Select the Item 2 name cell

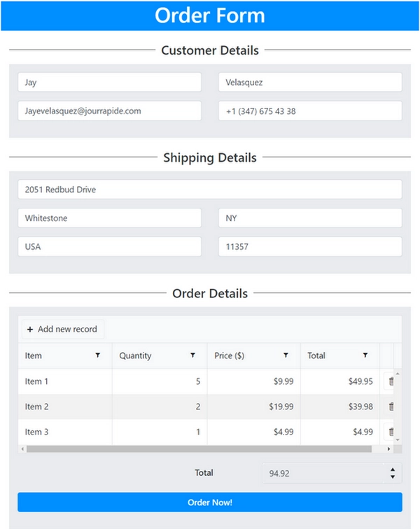[65, 407]
